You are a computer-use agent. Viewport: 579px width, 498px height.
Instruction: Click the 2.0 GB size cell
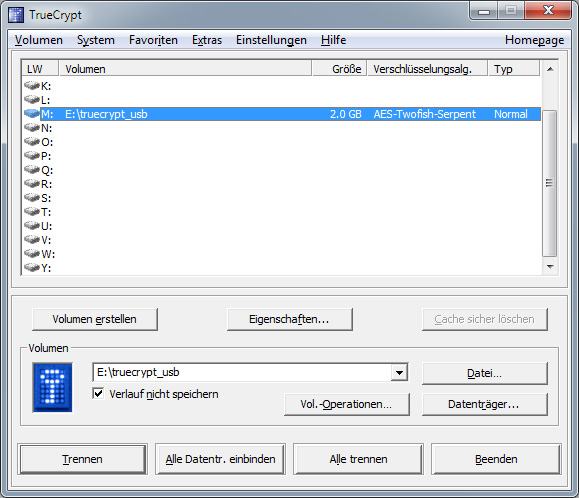346,114
